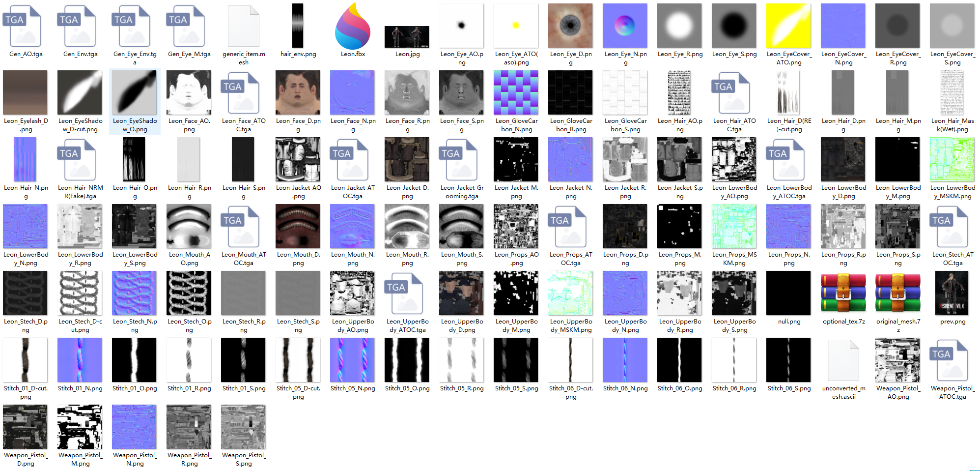
Task: Select the Leon_Face_ATOC.tga file icon
Action: (244, 93)
